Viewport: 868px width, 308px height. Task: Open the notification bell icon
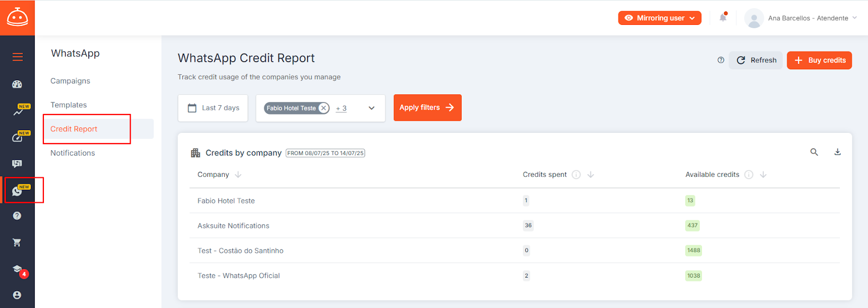[x=723, y=18]
